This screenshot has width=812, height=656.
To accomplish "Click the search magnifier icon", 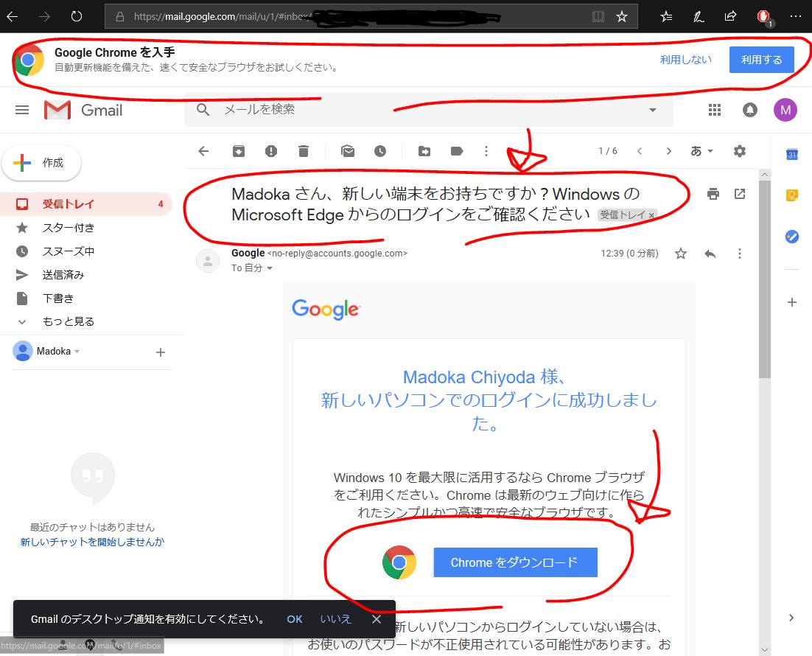I will [x=203, y=109].
